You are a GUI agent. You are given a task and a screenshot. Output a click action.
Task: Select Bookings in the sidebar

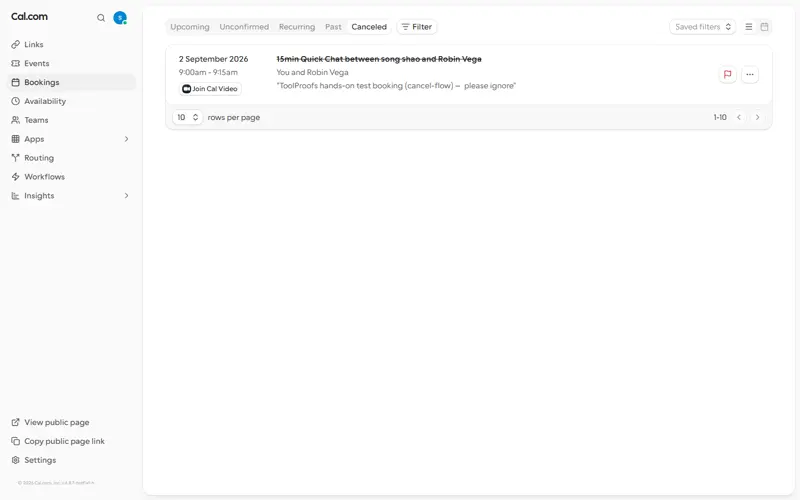[72, 82]
